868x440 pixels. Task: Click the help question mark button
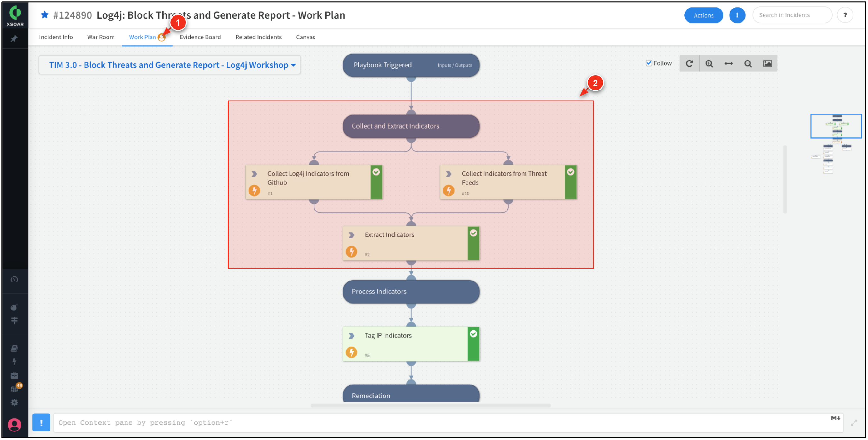[845, 15]
